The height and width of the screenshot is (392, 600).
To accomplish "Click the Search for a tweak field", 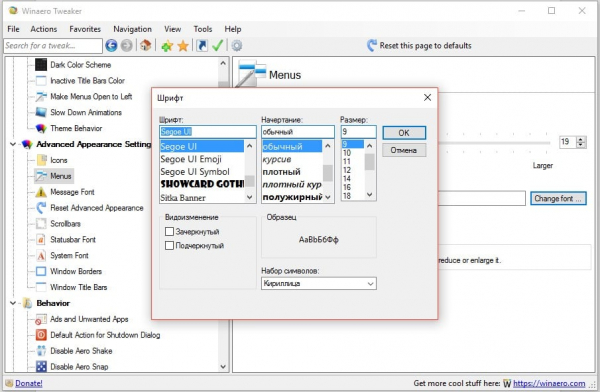I will (x=53, y=46).
